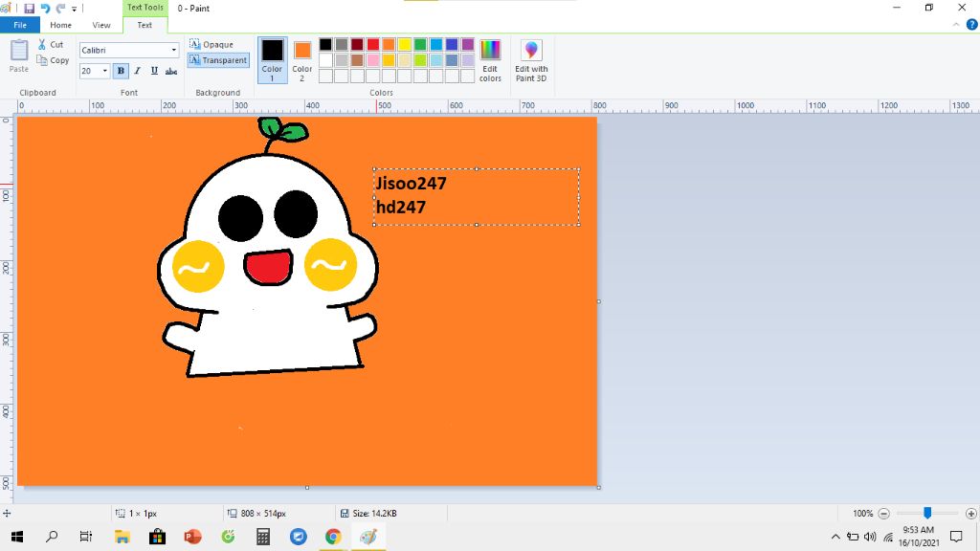Viewport: 980px width, 551px height.
Task: Copy the selected text
Action: click(53, 60)
